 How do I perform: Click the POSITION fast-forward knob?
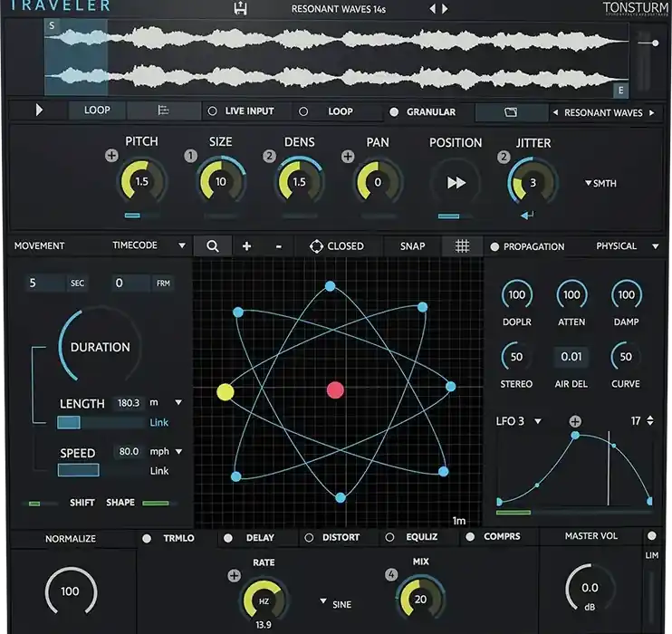pyautogui.click(x=456, y=183)
